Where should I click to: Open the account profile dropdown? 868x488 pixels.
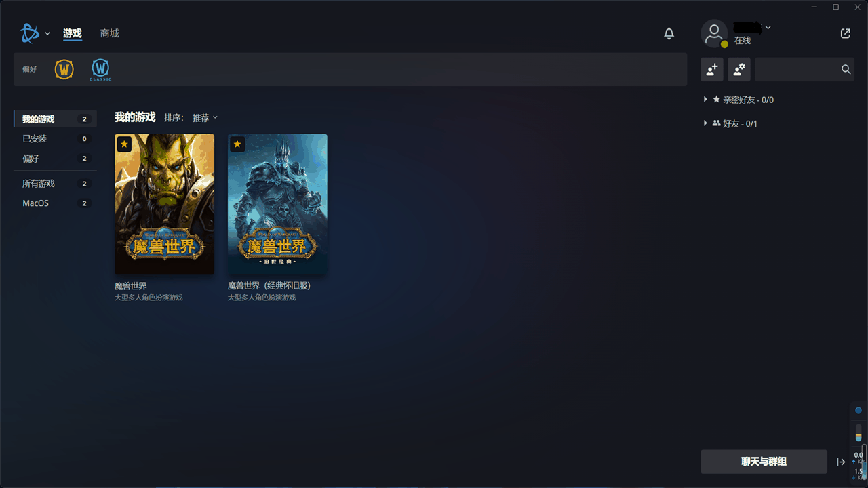[768, 28]
